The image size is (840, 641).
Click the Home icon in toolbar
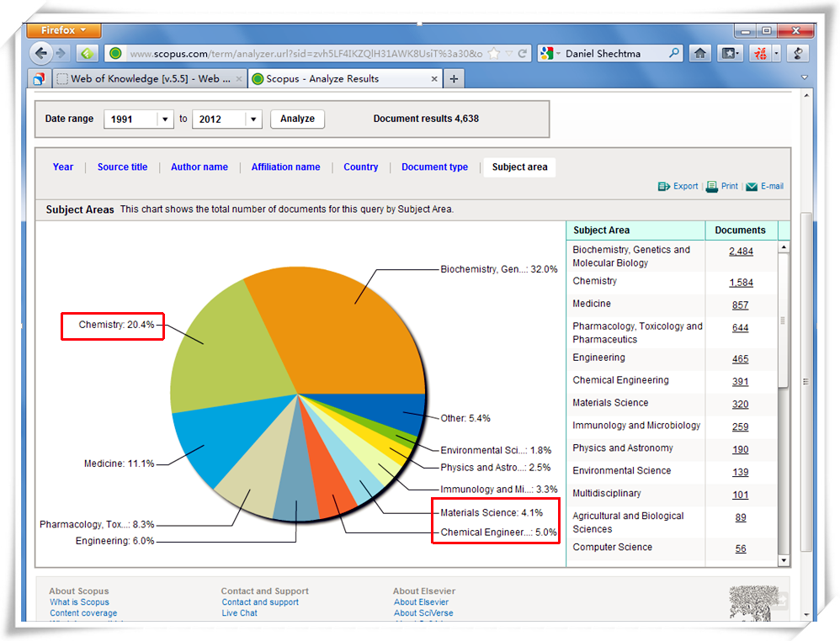(x=699, y=53)
